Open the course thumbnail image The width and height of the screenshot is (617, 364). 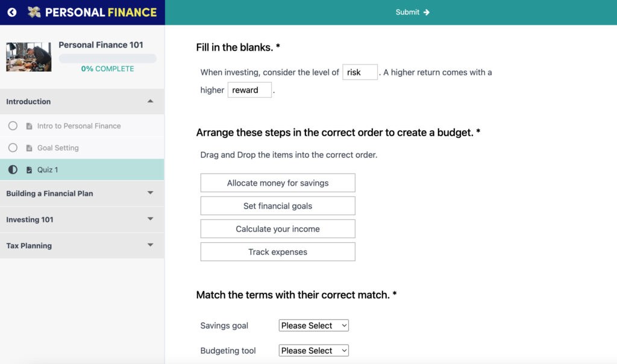tap(28, 56)
